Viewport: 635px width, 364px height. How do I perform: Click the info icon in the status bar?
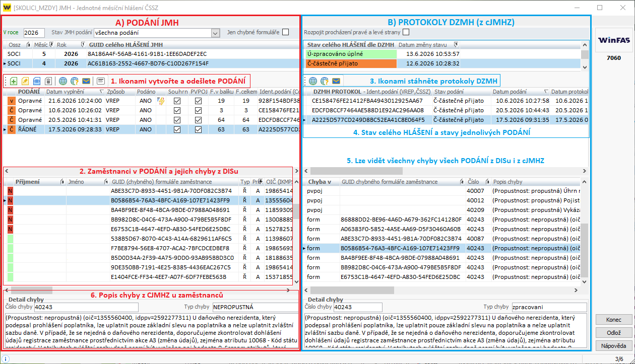pyautogui.click(x=6, y=359)
